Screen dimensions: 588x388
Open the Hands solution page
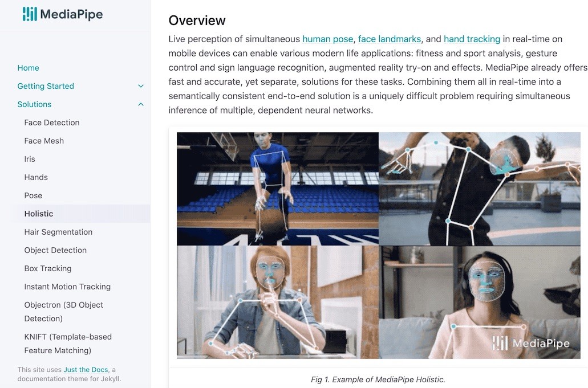coord(36,177)
